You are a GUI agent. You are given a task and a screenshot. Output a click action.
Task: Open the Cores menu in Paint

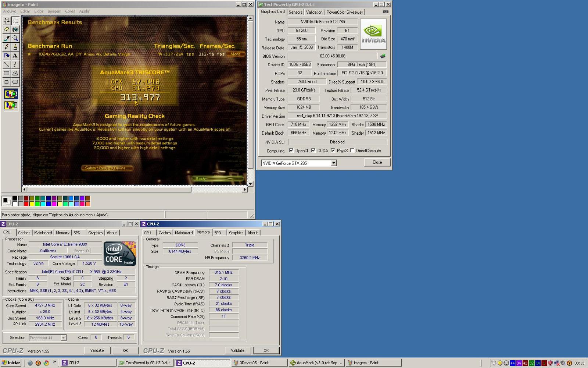click(70, 11)
